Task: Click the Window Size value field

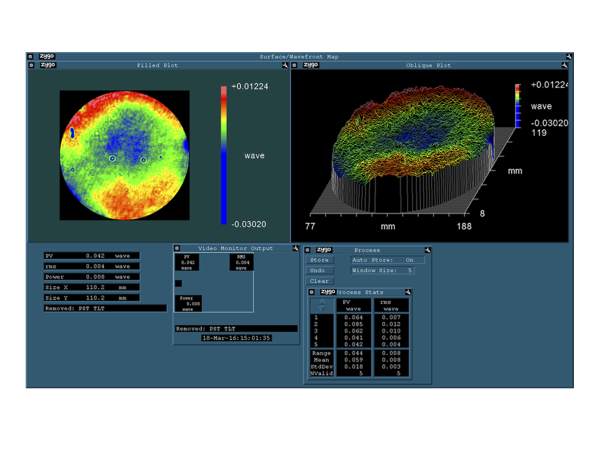Action: click(x=409, y=270)
